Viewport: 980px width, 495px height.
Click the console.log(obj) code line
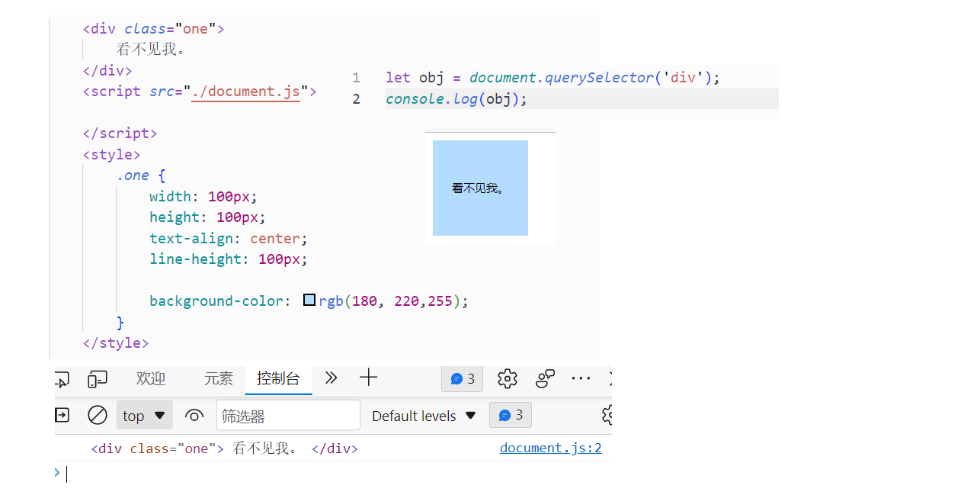(456, 99)
